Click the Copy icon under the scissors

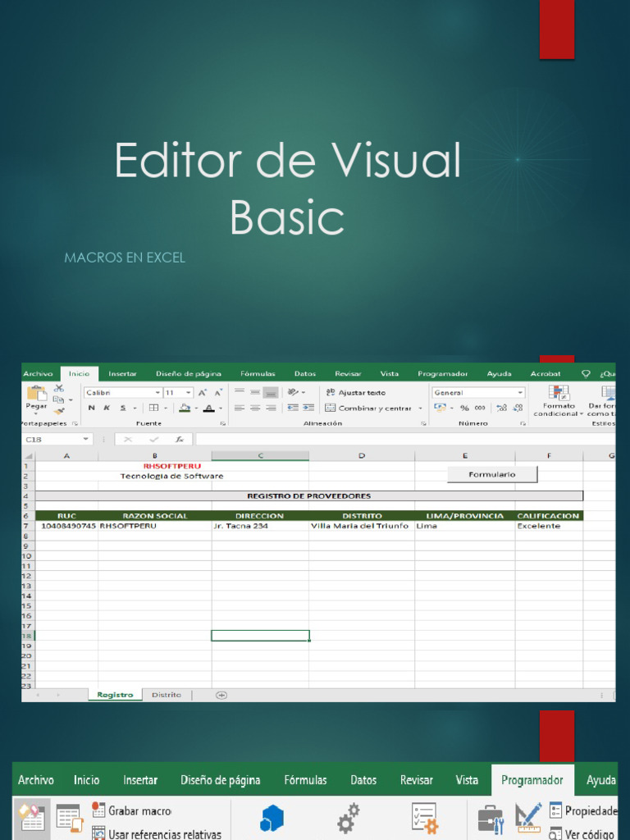click(x=58, y=399)
